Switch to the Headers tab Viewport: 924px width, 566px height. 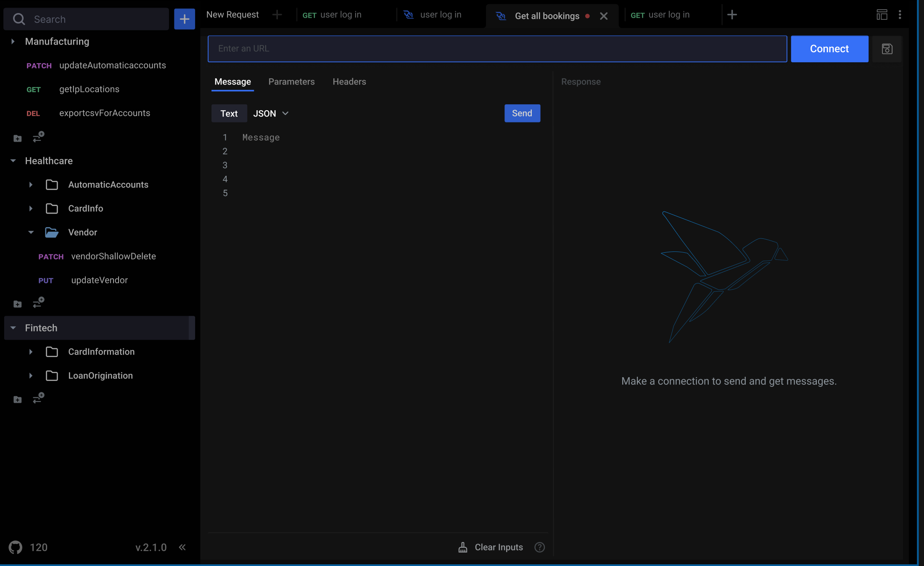coord(349,81)
